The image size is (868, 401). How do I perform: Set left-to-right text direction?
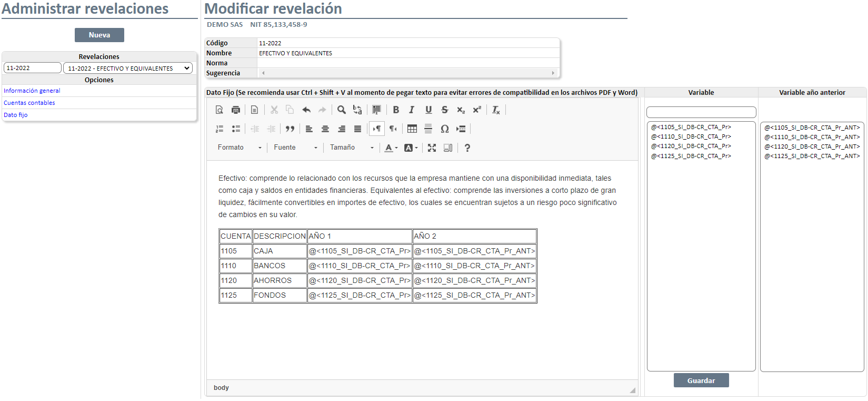pyautogui.click(x=377, y=129)
